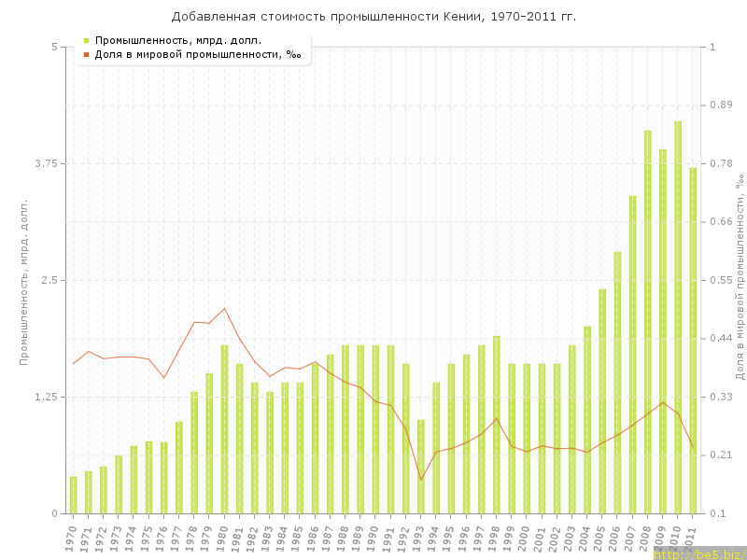This screenshot has width=747, height=560.
Task: Click the 1993 dip on the orange line
Action: pos(420,480)
